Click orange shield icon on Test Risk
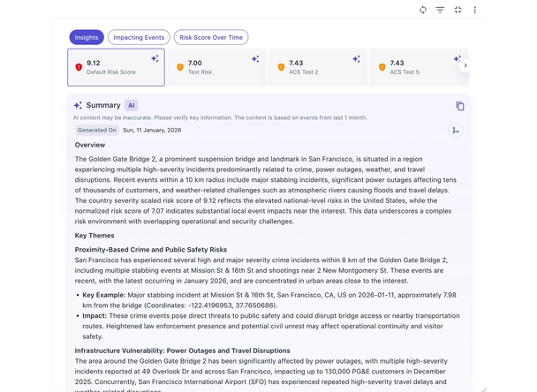The width and height of the screenshot is (537, 392). pos(180,67)
